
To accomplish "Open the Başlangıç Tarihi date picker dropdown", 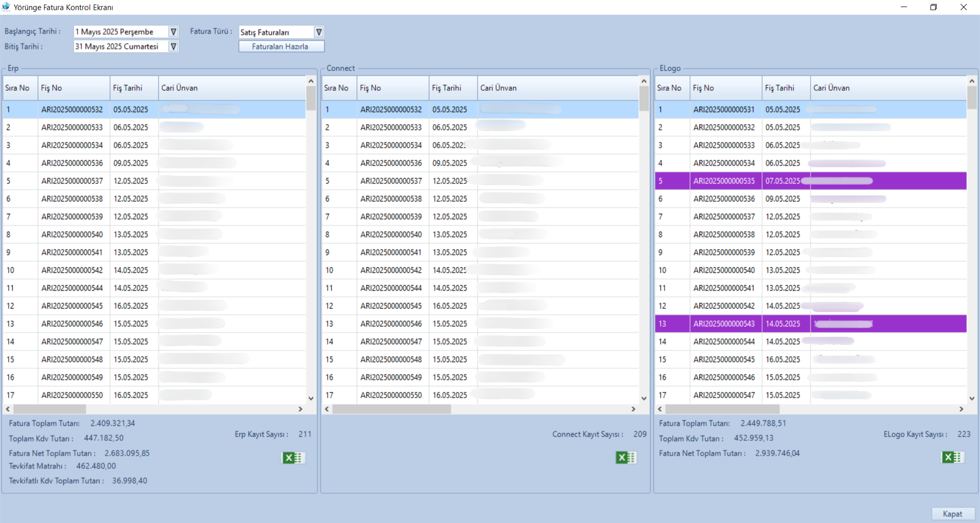I will [174, 32].
